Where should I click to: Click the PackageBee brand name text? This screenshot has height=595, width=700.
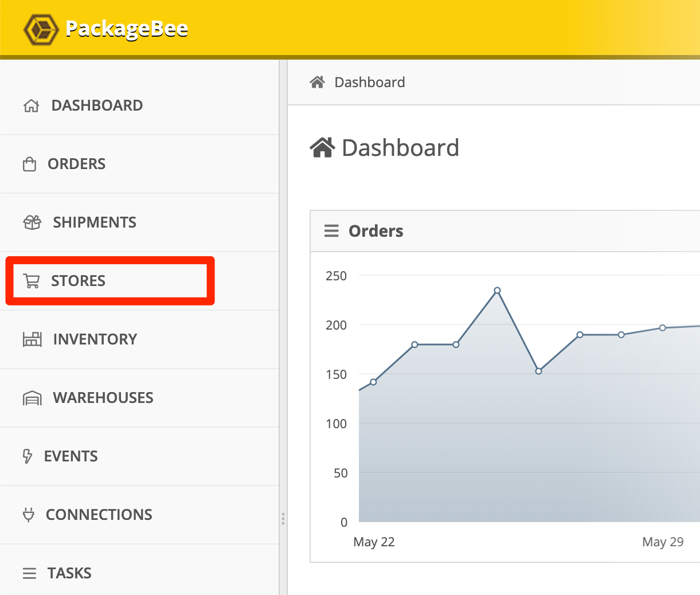pyautogui.click(x=127, y=29)
